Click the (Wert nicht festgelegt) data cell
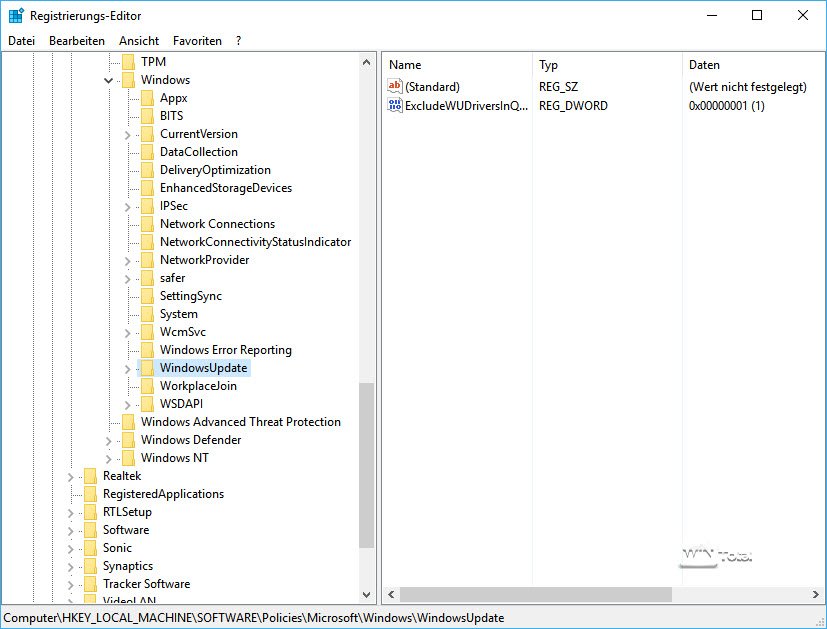The image size is (827, 629). (x=748, y=86)
